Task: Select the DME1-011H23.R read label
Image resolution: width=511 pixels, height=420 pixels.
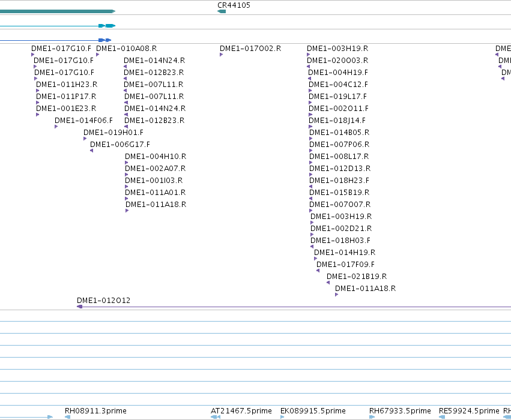Action: pos(67,85)
